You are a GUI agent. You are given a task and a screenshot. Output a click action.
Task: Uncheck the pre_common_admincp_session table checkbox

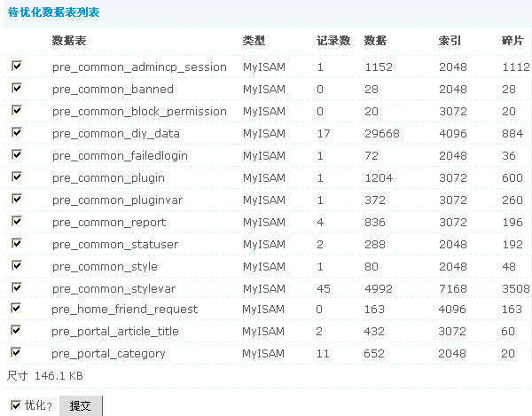click(17, 66)
